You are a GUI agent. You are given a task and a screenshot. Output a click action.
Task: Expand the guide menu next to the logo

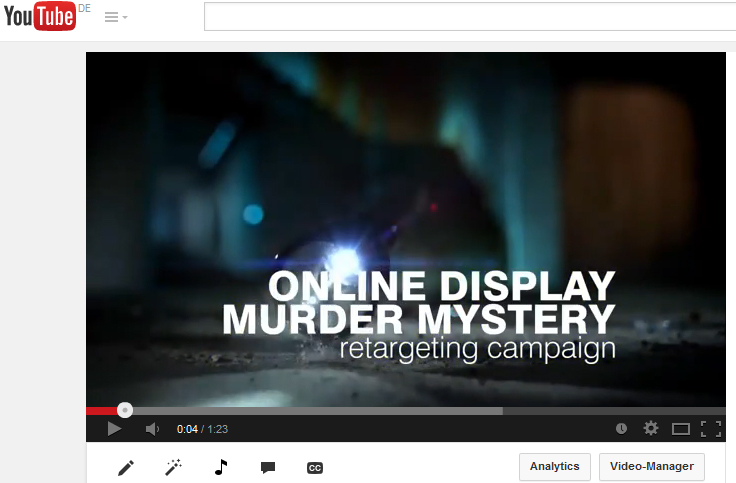[x=116, y=18]
